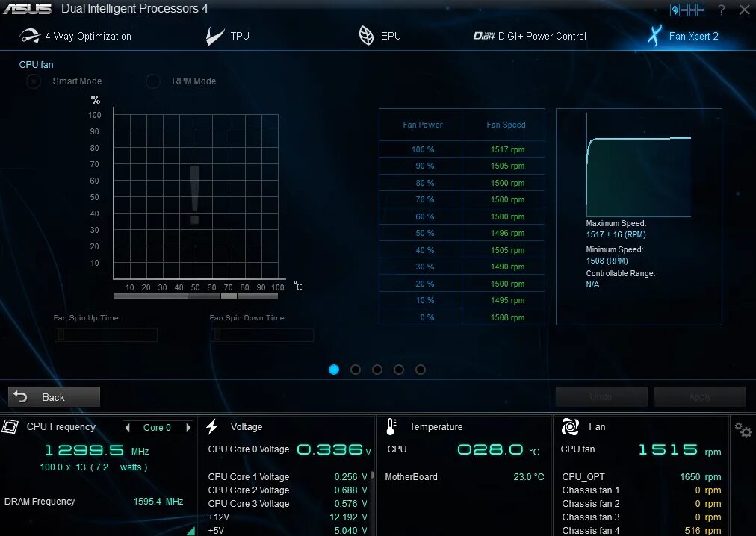Click the previous core left arrow
756x536 pixels.
[127, 428]
